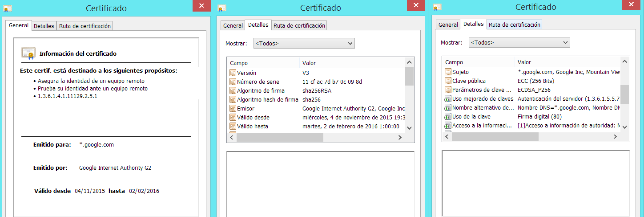Click the Válido desde row icon
Viewport: 644px width, 217px height.
[x=233, y=117]
